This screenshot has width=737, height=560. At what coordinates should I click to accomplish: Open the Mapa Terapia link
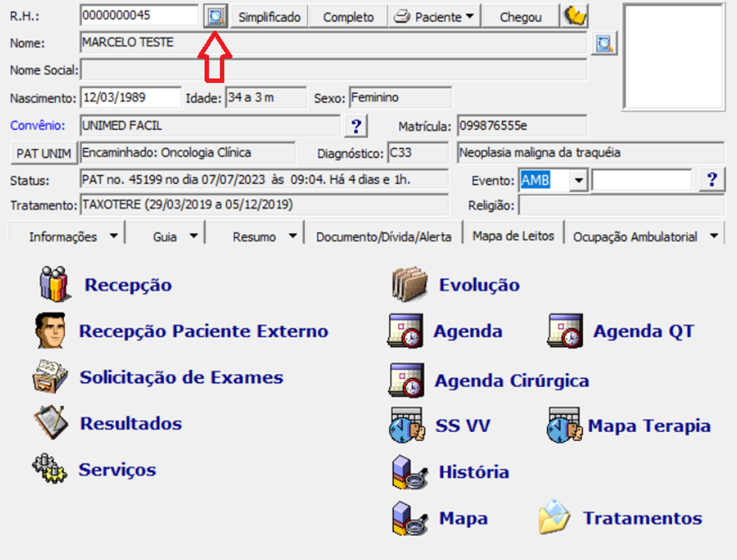click(649, 426)
